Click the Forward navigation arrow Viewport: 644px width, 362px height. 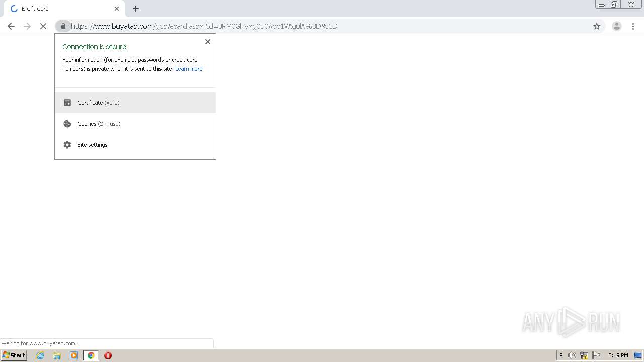point(27,26)
